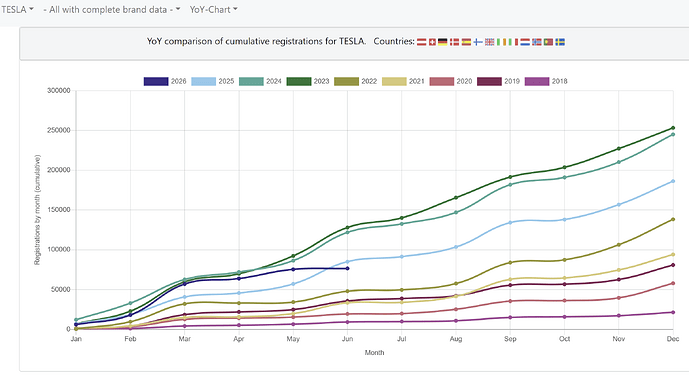689x376 pixels.
Task: Click the 'Mar' x-axis label
Action: [x=185, y=339]
